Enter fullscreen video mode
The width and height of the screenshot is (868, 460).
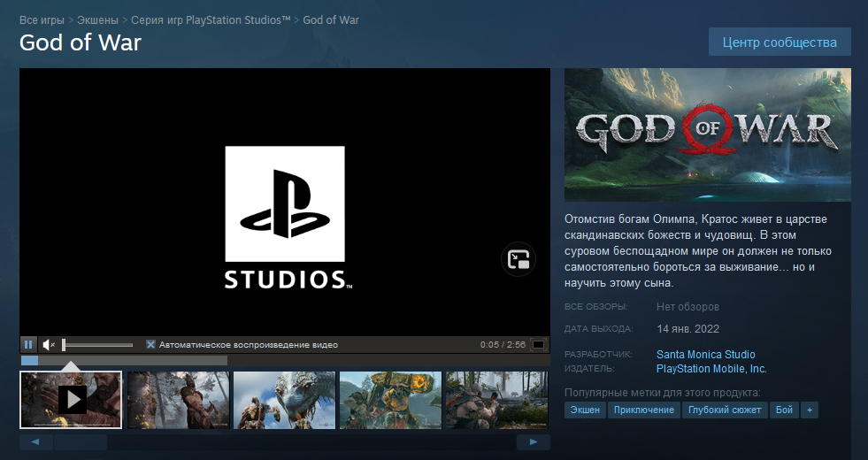pyautogui.click(x=538, y=344)
